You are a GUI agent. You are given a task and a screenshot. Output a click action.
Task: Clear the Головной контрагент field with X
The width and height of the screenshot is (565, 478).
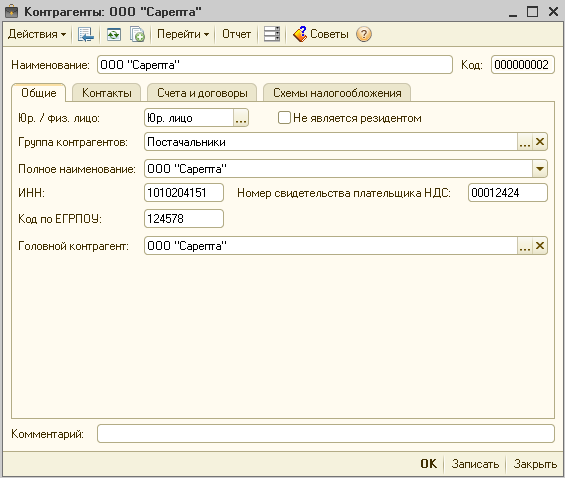coord(539,246)
